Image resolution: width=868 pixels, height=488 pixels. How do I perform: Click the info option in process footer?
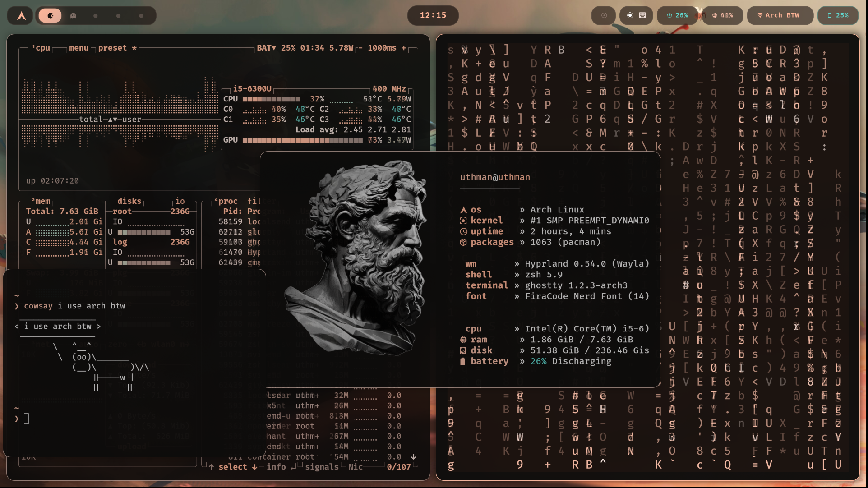point(276,467)
